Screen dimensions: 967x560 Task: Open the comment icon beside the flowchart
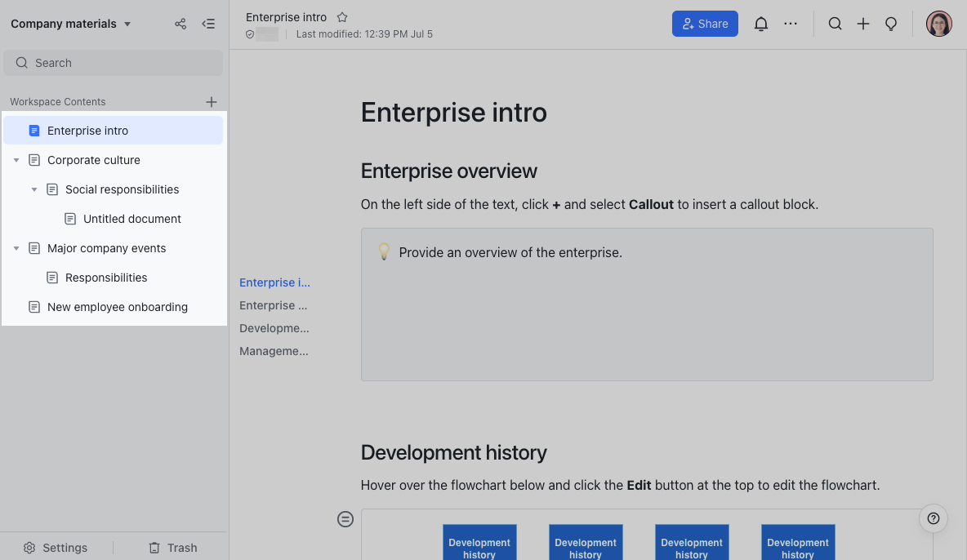(x=345, y=519)
